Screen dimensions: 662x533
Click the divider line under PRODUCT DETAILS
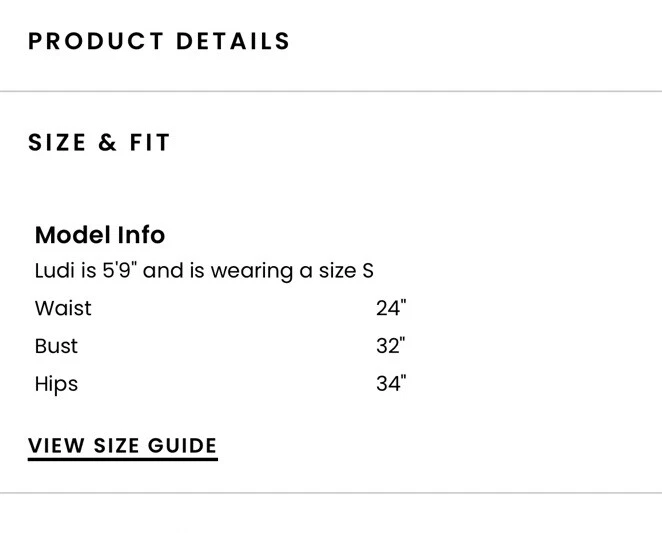(x=331, y=91)
